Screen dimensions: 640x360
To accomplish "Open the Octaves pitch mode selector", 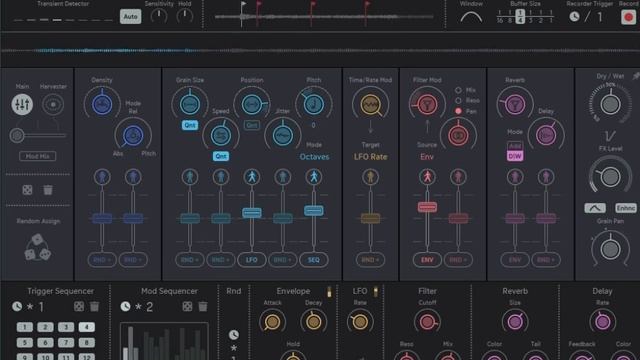I will click(x=314, y=157).
